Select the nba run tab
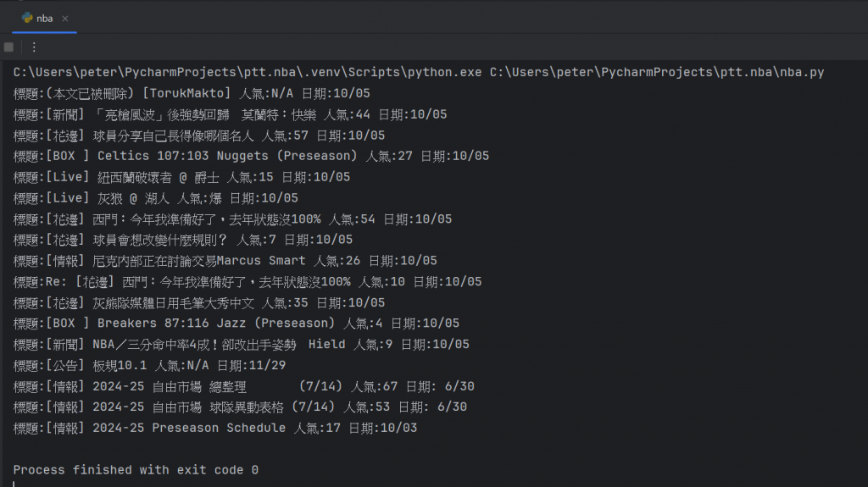868x487 pixels. tap(44, 19)
